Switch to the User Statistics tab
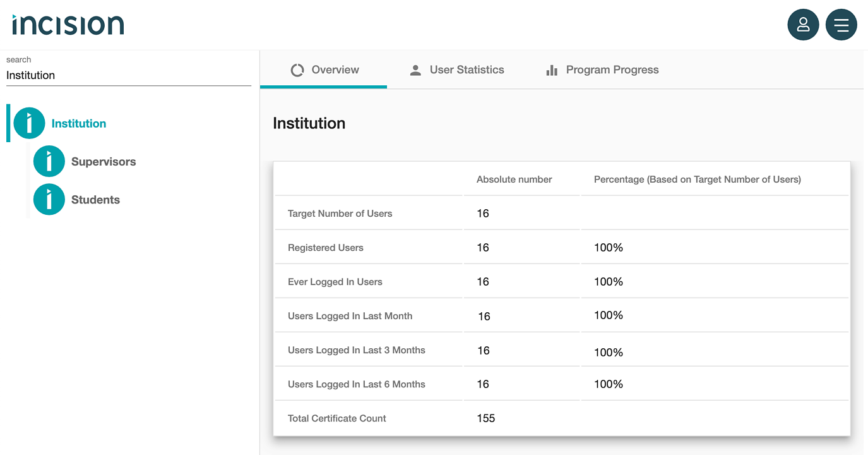This screenshot has width=868, height=455. (x=467, y=70)
